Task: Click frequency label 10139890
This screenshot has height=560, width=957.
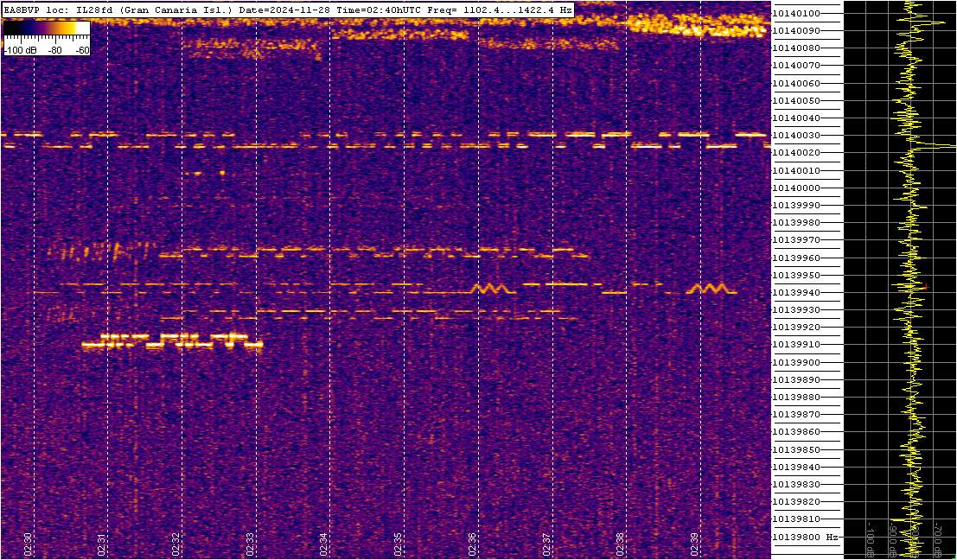Action: click(795, 379)
